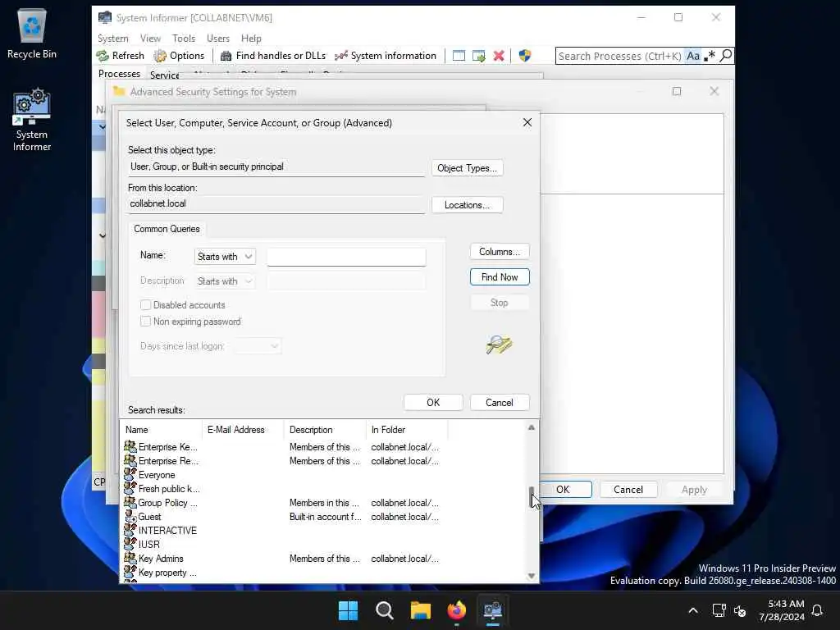Click the Object Types... button
Screen dimensions: 840x630
(467, 168)
